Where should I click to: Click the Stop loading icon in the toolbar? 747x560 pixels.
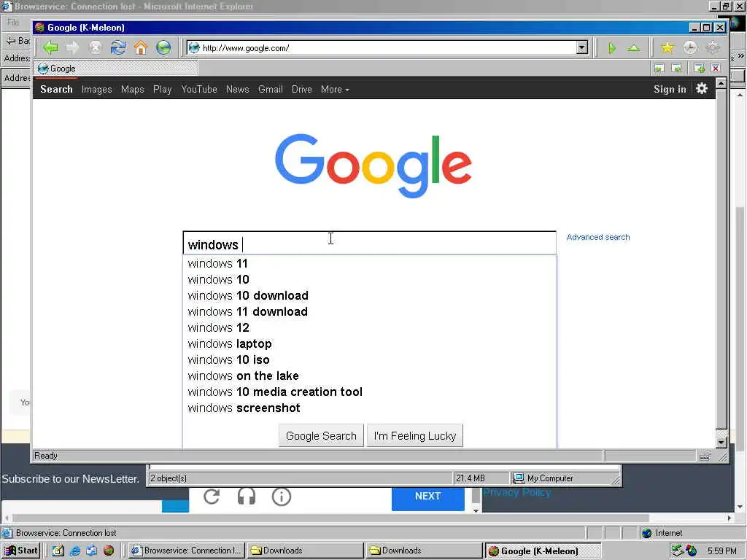[x=96, y=47]
